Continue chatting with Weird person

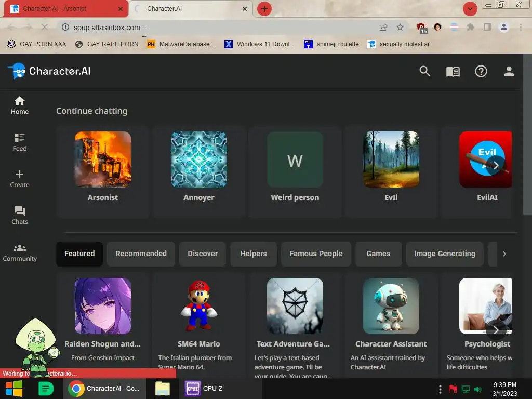[x=295, y=171]
